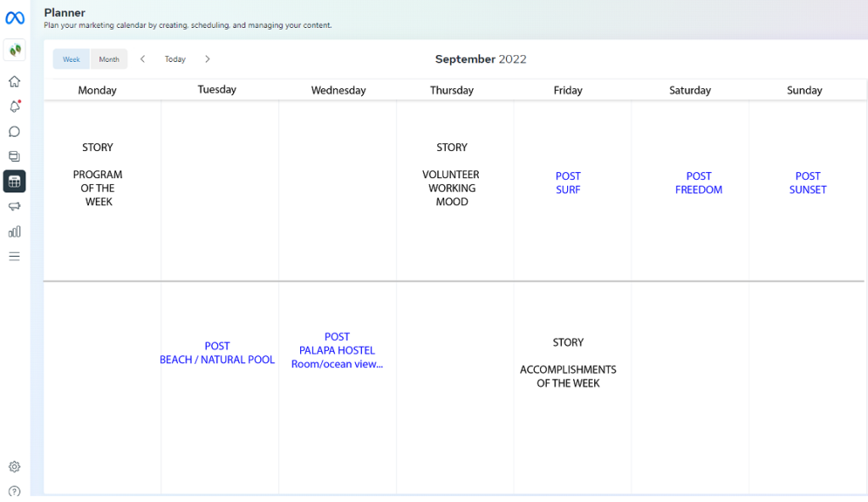The image size is (868, 502).
Task: Jump to Today in the planner
Action: coord(175,59)
